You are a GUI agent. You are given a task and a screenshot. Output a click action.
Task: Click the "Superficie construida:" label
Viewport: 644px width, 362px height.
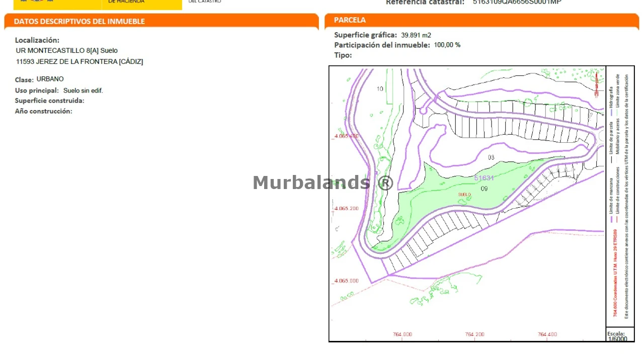click(x=50, y=101)
